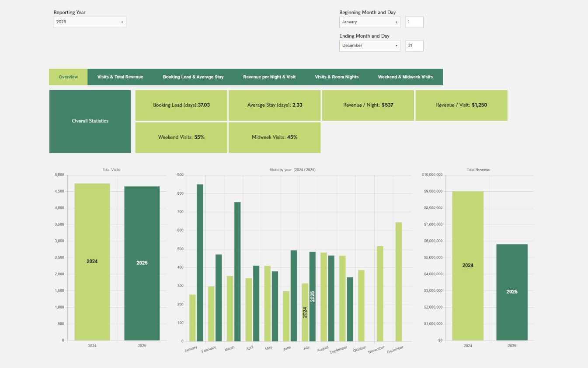Viewport: 588px width, 368px height.
Task: Click the ending day input field
Action: pos(414,46)
